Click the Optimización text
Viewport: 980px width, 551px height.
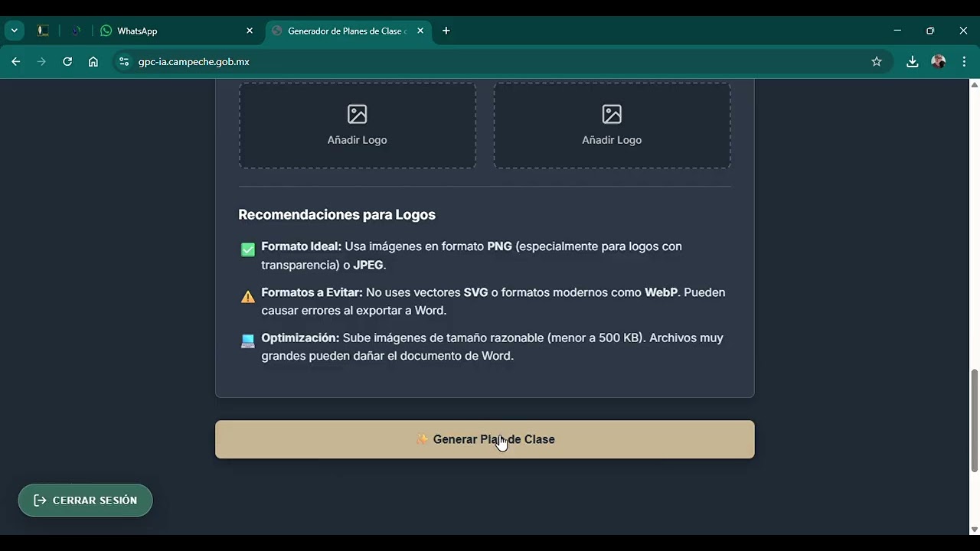pos(300,337)
